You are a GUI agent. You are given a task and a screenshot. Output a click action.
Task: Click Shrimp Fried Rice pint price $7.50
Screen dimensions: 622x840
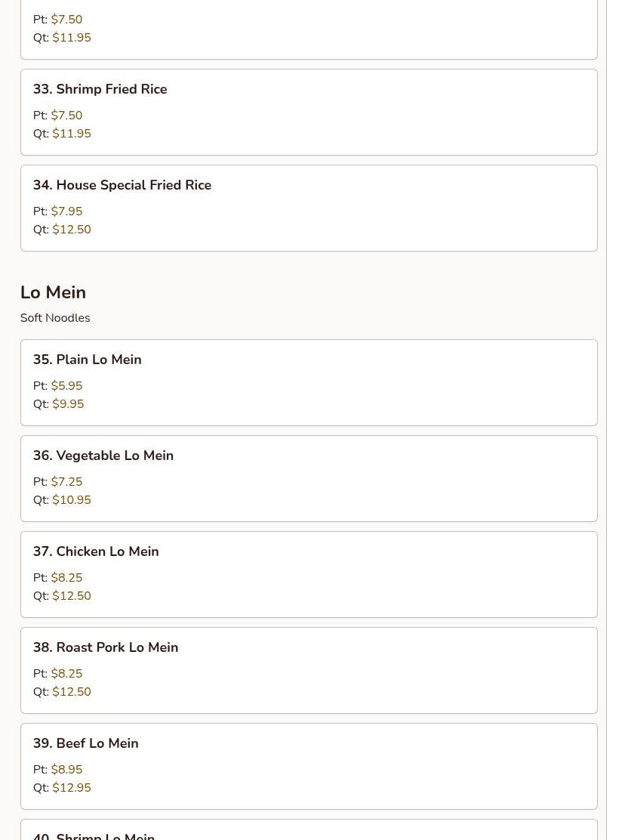66,116
